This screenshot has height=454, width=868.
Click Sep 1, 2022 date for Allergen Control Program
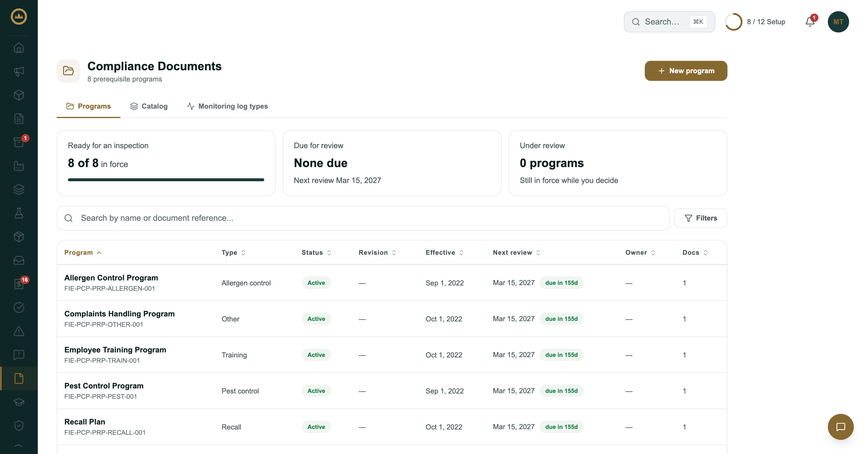pyautogui.click(x=444, y=283)
